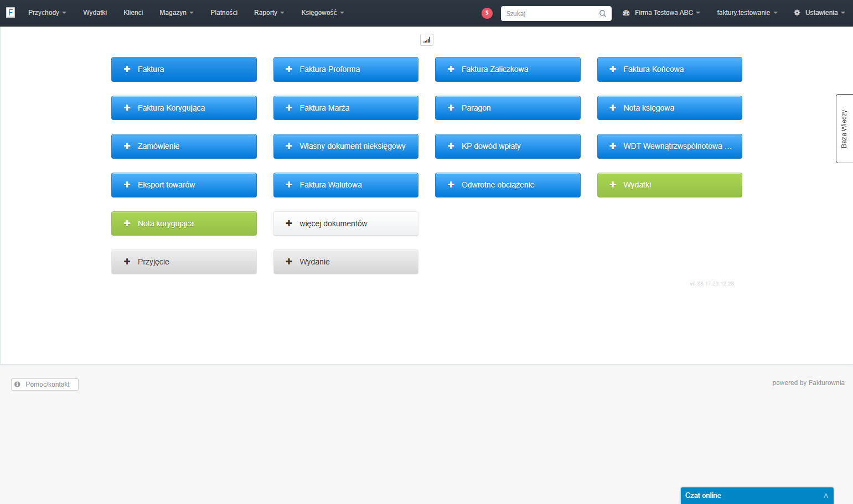Create a new Faktura Zaliczkowa

[508, 69]
